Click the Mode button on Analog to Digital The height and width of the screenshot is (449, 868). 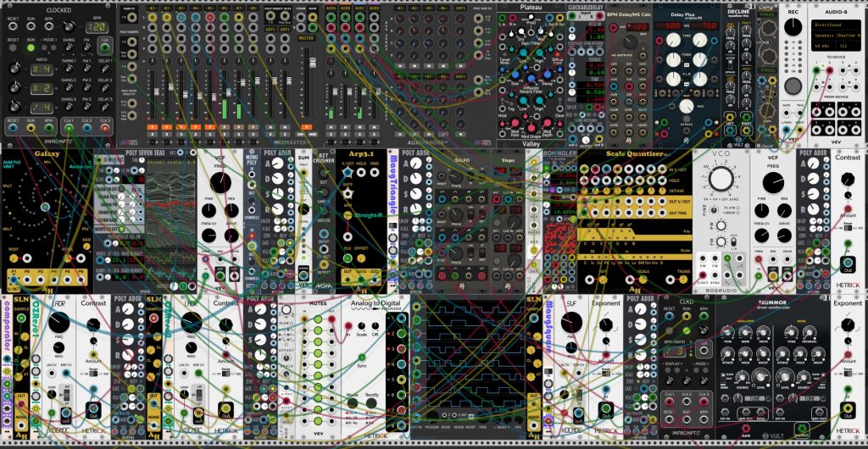click(x=352, y=403)
